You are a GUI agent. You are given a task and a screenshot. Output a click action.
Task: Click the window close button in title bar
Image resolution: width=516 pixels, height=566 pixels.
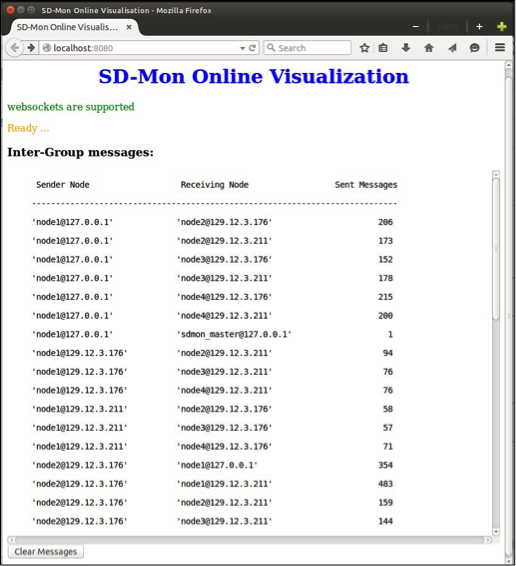(11, 10)
